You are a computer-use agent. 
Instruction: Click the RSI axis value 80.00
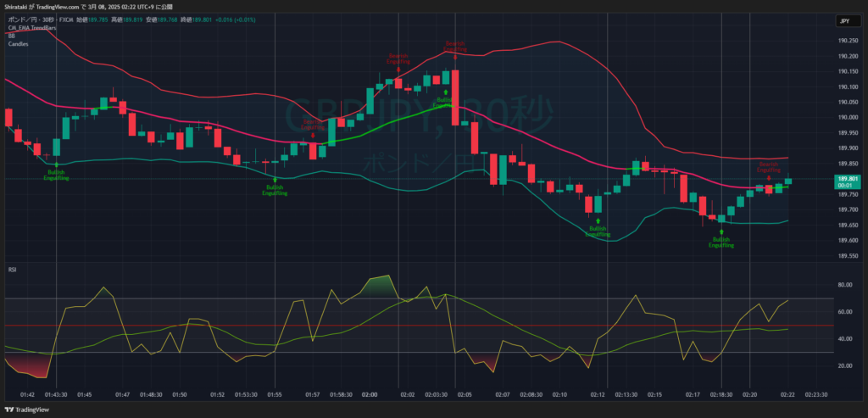(x=844, y=285)
